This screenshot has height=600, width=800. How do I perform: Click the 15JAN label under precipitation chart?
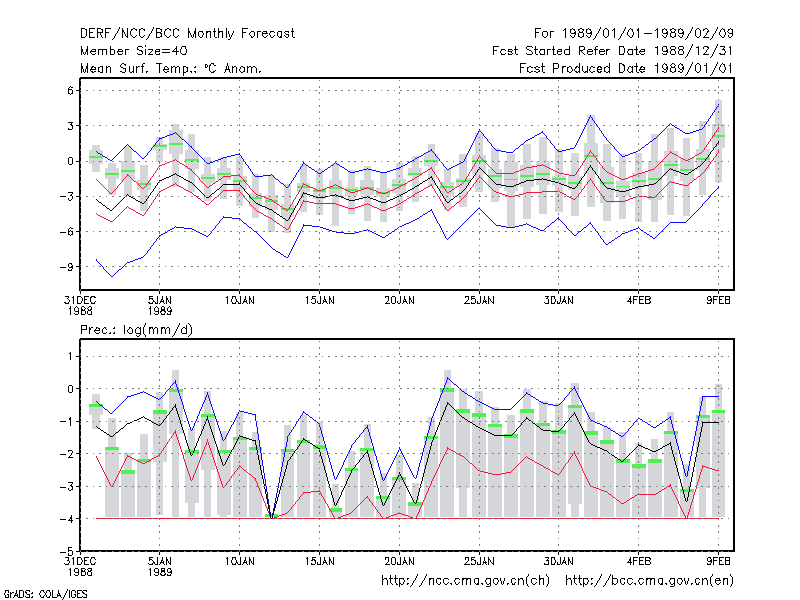tap(319, 561)
